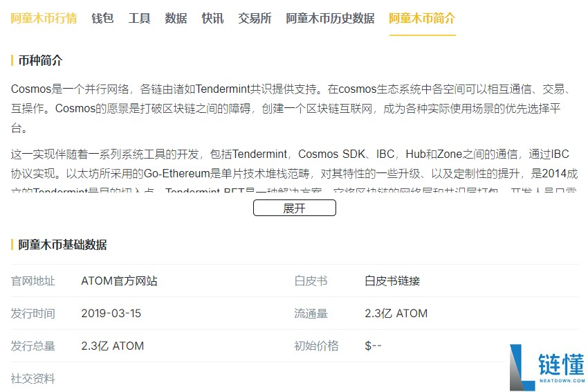Screen dimensions: 588x392
Task: Switch to the 交易所 tab
Action: [255, 18]
